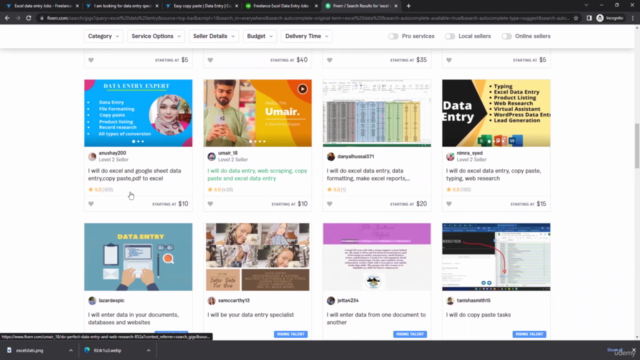Switch to 'I am looking for data entry' tab
640x360 pixels.
coord(122,6)
